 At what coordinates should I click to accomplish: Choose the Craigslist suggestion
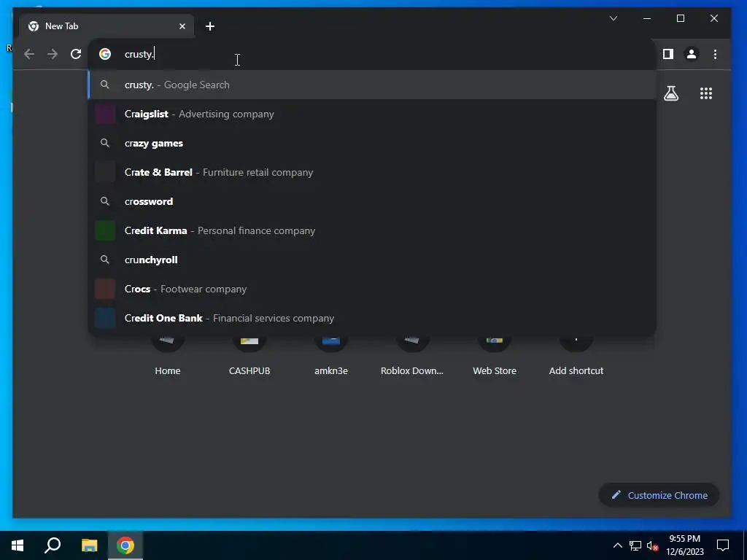pos(373,114)
